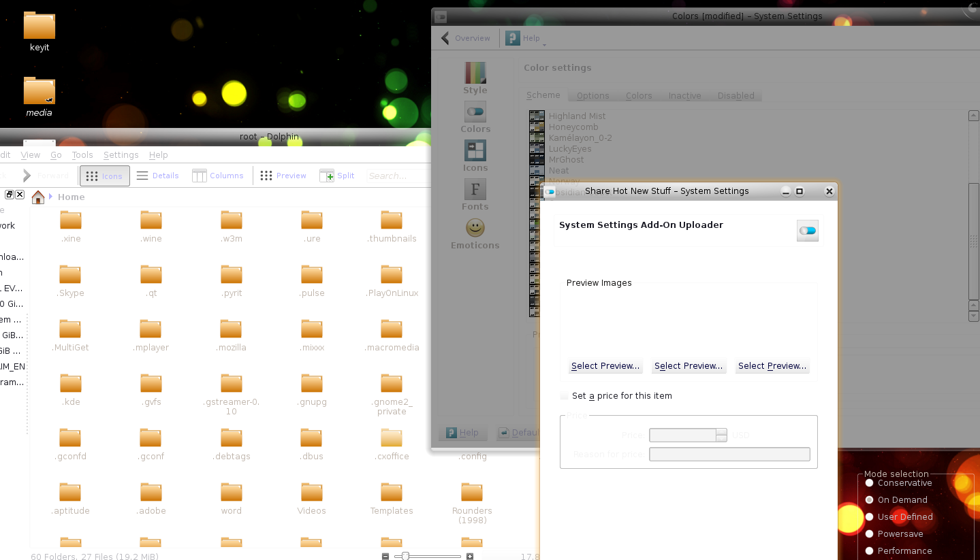Screen dimensions: 980x560
Task: Switch to the Disabled tab
Action: pyautogui.click(x=736, y=96)
